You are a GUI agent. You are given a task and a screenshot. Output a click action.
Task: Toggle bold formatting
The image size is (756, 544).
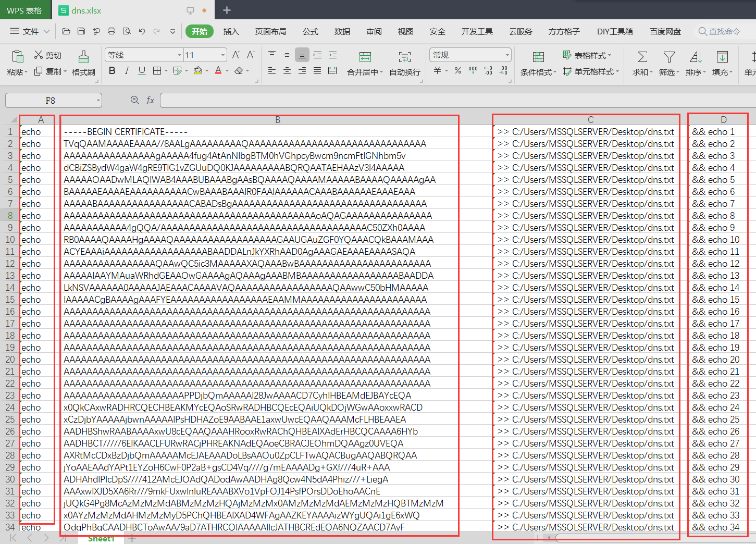pos(112,70)
